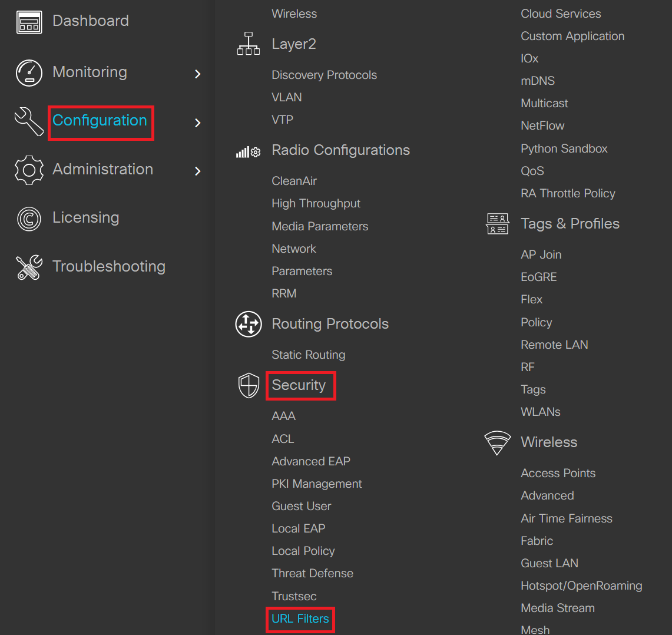Click the Administration gear icon
Screen dimensions: 672x635
tap(29, 170)
